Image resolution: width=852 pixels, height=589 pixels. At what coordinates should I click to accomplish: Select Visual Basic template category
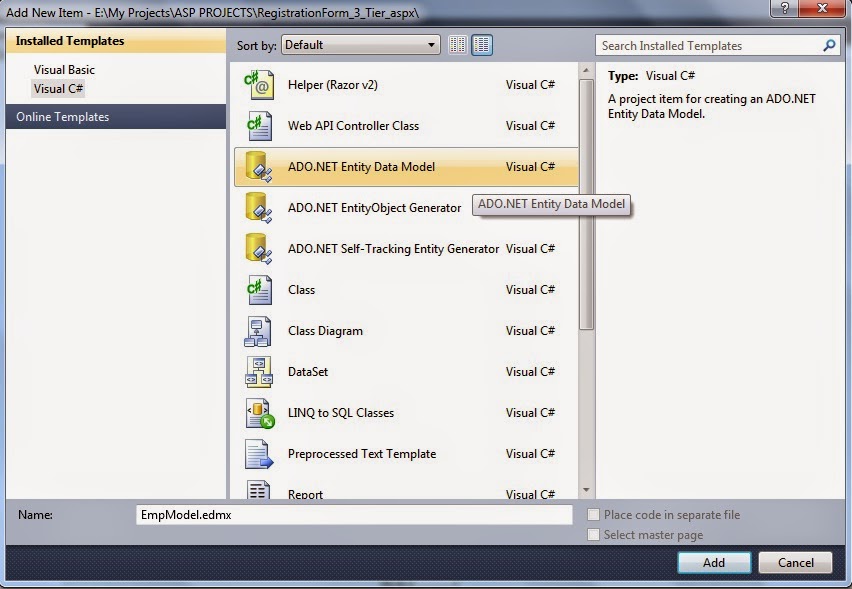pyautogui.click(x=64, y=70)
